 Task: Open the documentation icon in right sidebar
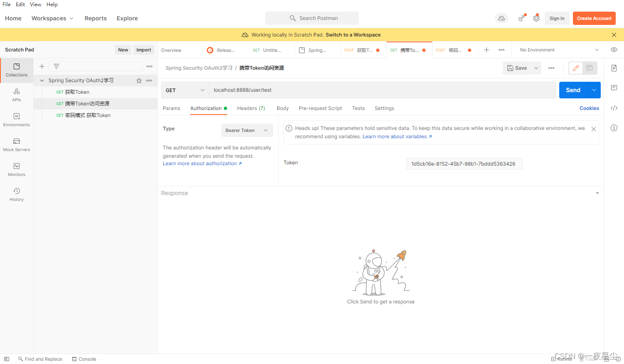[x=614, y=68]
